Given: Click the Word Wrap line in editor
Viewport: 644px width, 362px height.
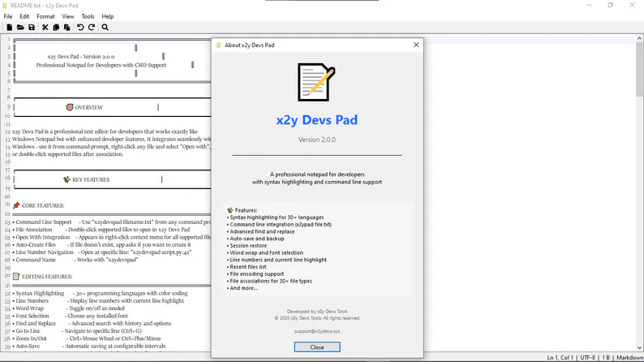Looking at the screenshot, I should click(69, 308).
